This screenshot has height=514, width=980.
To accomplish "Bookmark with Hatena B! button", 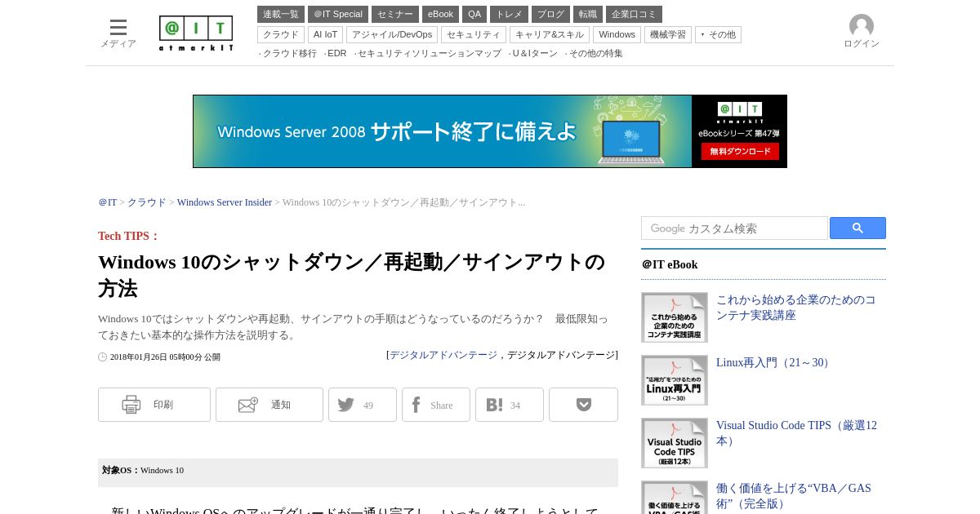I will pos(510,405).
